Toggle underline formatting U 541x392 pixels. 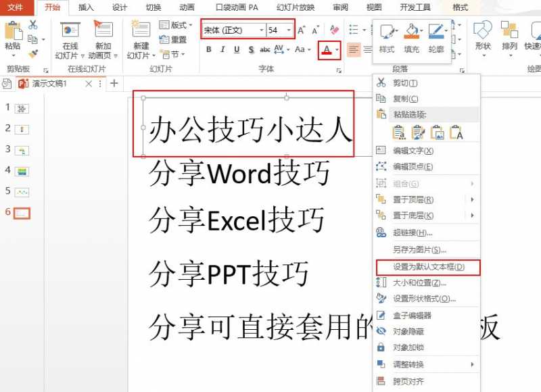(237, 49)
